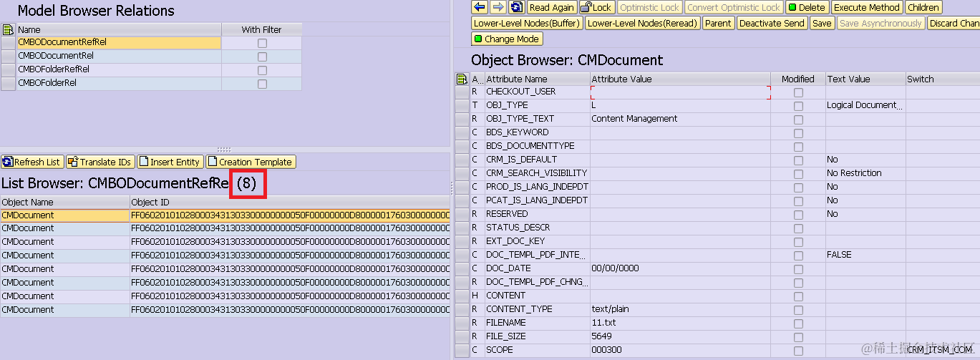This screenshot has width=980, height=360.
Task: Click the Change Mode button
Action: click(507, 39)
